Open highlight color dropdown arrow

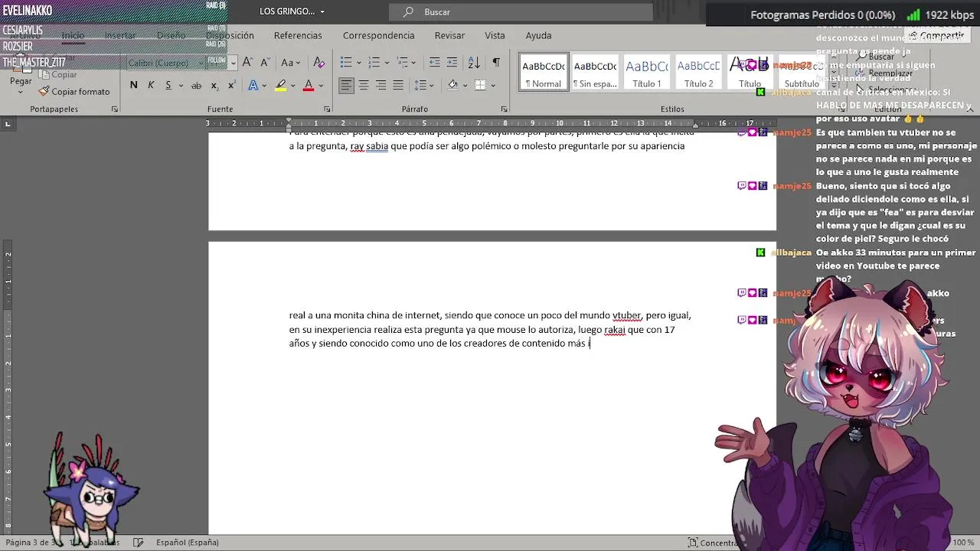[292, 85]
